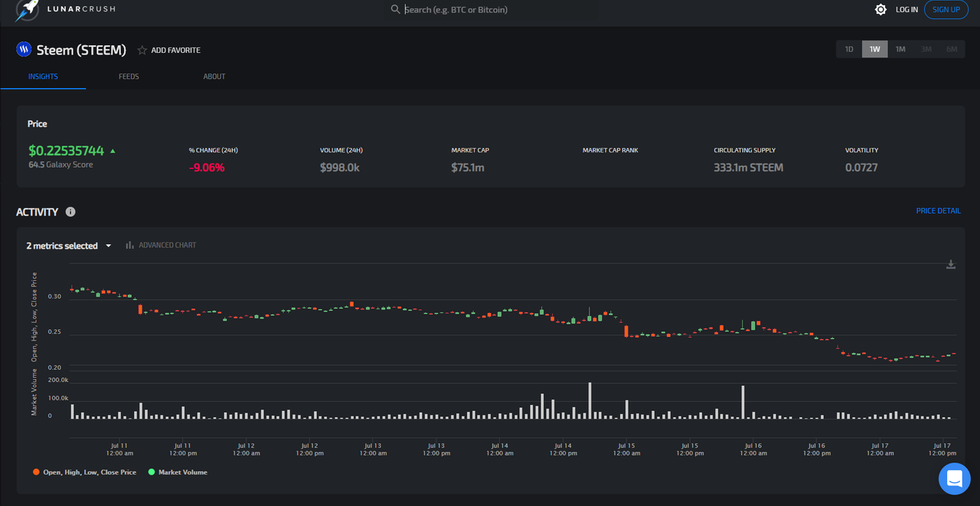The image size is (980, 506).
Task: Click the LUNARCRUSH wordmark
Action: 81,10
